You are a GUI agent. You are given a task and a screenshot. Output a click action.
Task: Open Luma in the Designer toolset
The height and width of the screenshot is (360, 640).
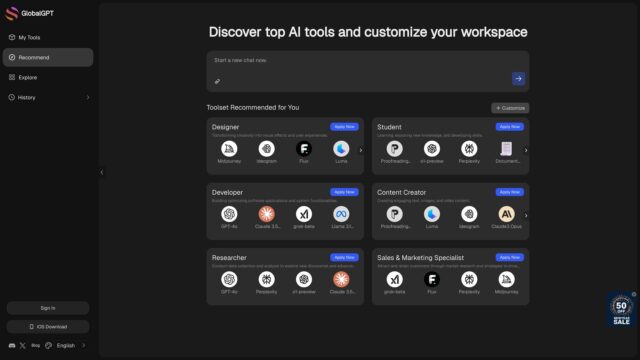point(341,149)
